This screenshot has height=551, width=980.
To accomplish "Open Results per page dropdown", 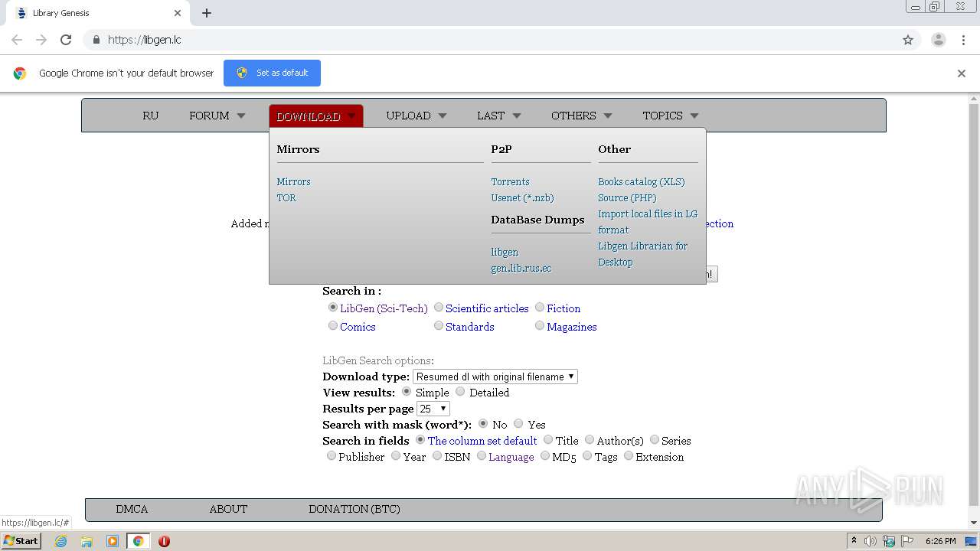I will click(433, 409).
